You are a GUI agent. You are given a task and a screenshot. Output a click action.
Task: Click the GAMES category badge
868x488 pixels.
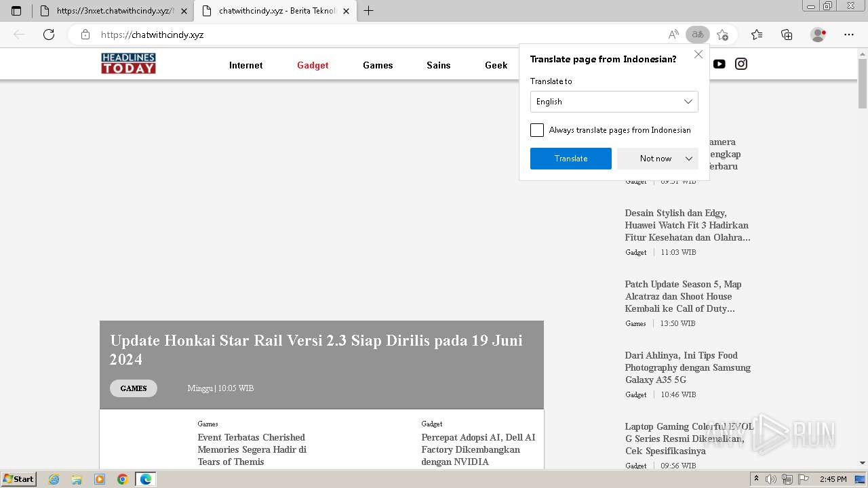tap(134, 388)
